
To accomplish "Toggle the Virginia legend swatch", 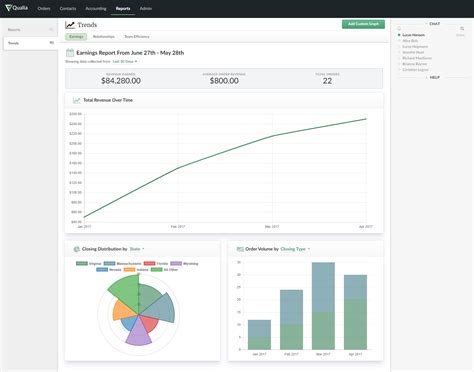I will click(82, 263).
